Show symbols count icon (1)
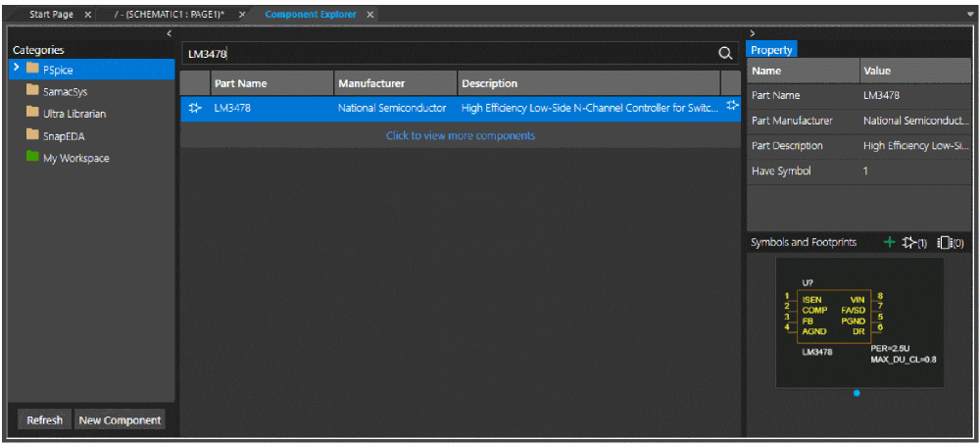This screenshot has width=980, height=444. 914,243
